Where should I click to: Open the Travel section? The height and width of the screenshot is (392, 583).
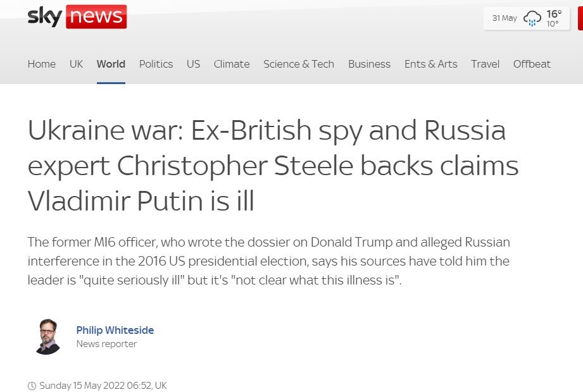click(x=485, y=64)
